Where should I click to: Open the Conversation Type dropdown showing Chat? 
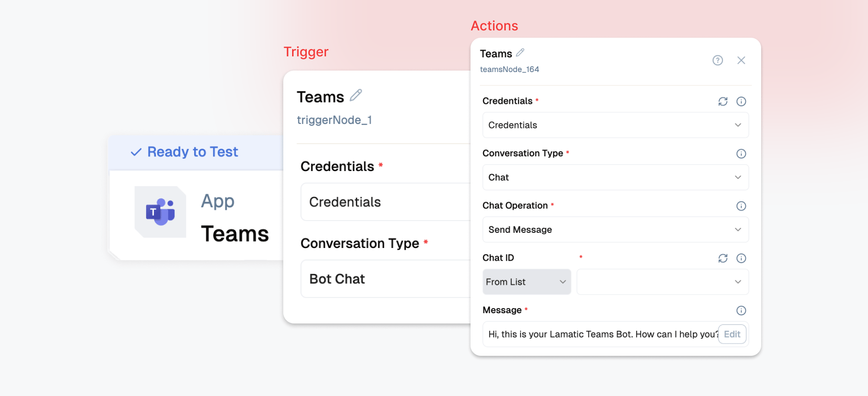click(616, 177)
